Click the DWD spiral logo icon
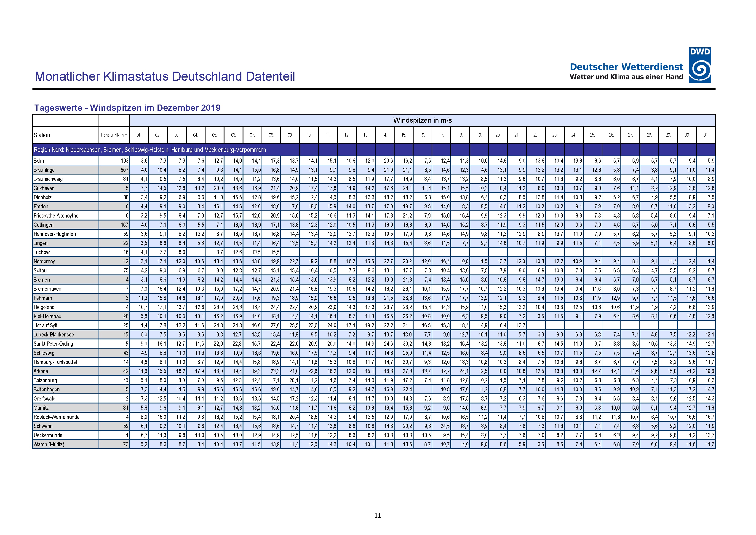 coord(700,65)
